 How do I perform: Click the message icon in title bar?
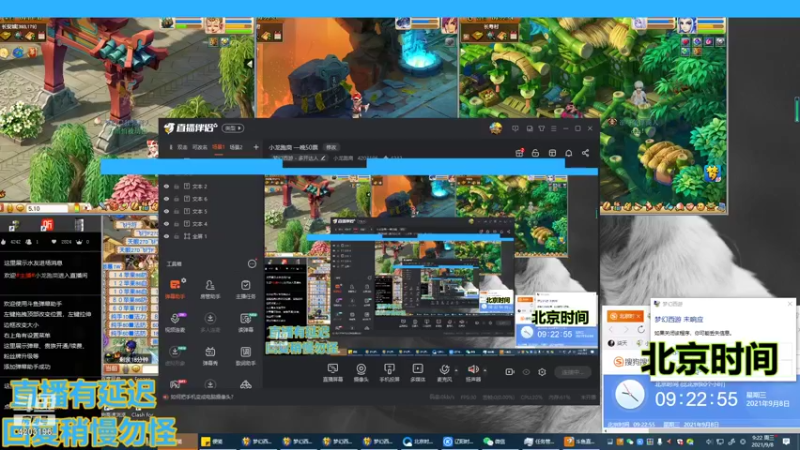[x=515, y=129]
